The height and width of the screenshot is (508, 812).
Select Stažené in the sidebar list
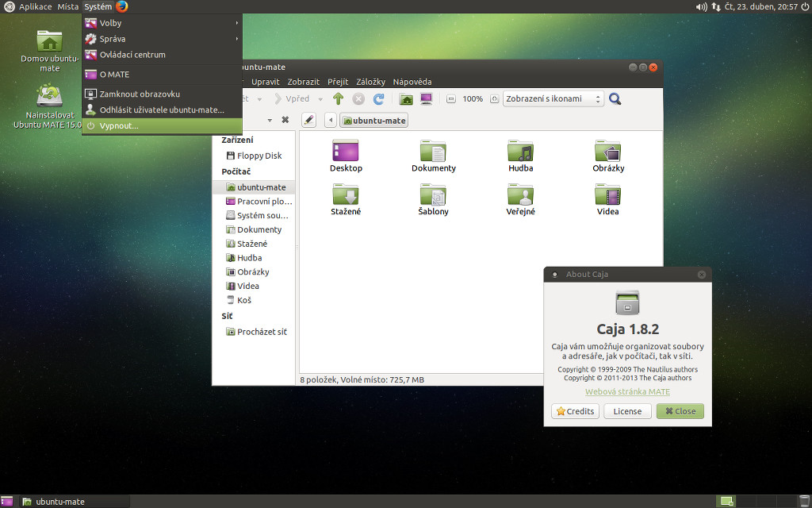coord(254,244)
